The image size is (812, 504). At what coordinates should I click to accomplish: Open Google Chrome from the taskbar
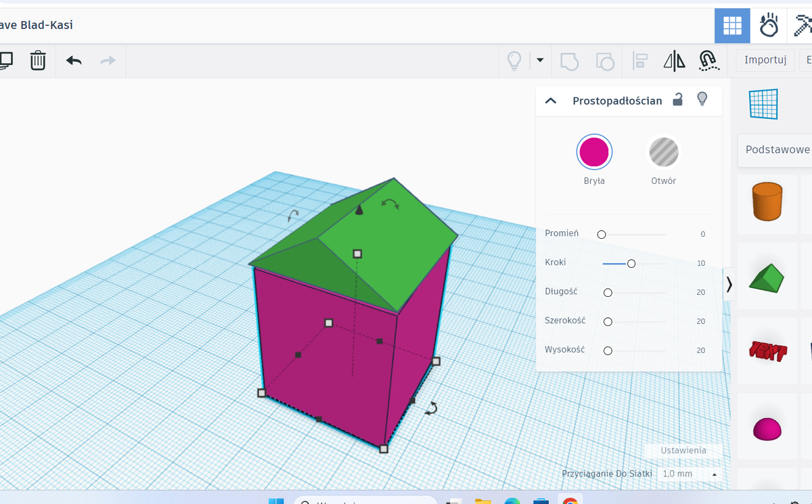[570, 501]
